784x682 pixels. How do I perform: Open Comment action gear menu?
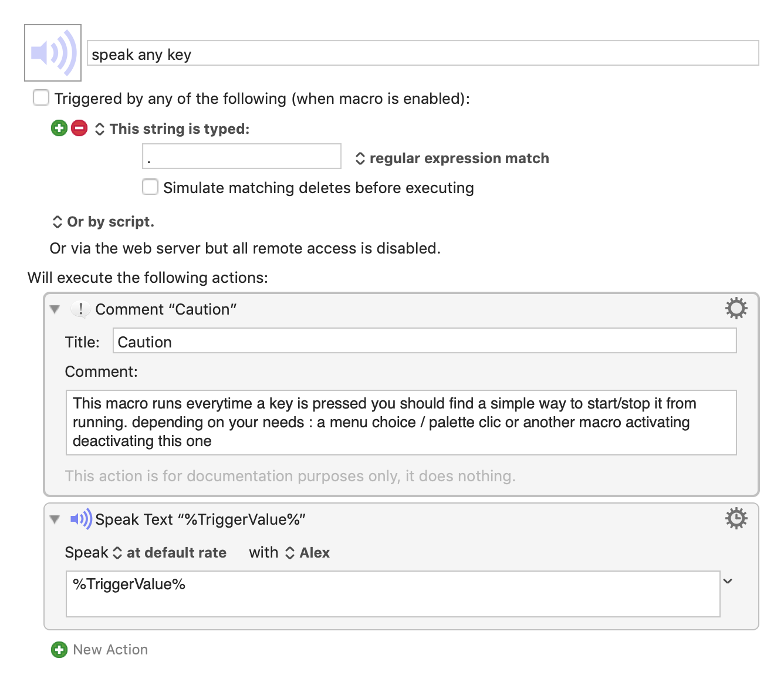click(x=736, y=308)
